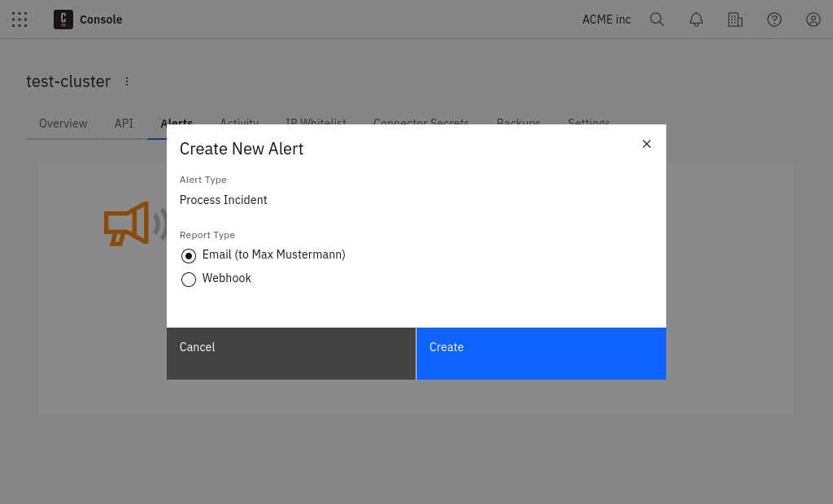Screen dimensions: 833x504
Task: Open the test-cluster overflow menu icon
Action: click(x=127, y=81)
